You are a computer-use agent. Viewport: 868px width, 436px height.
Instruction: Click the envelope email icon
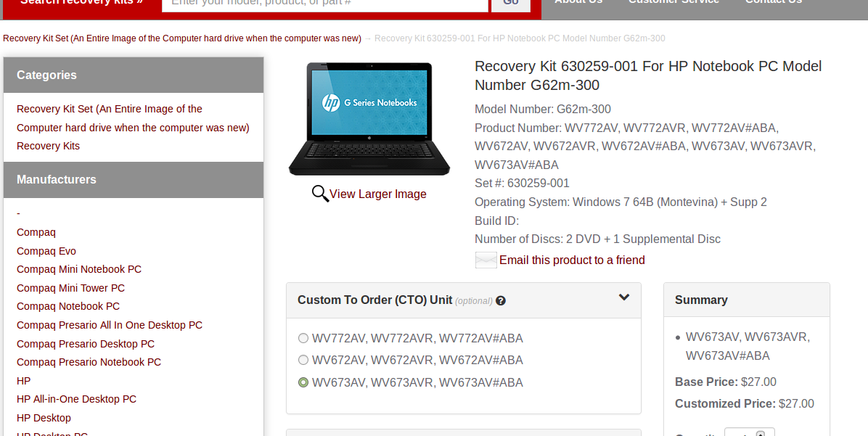pos(486,260)
